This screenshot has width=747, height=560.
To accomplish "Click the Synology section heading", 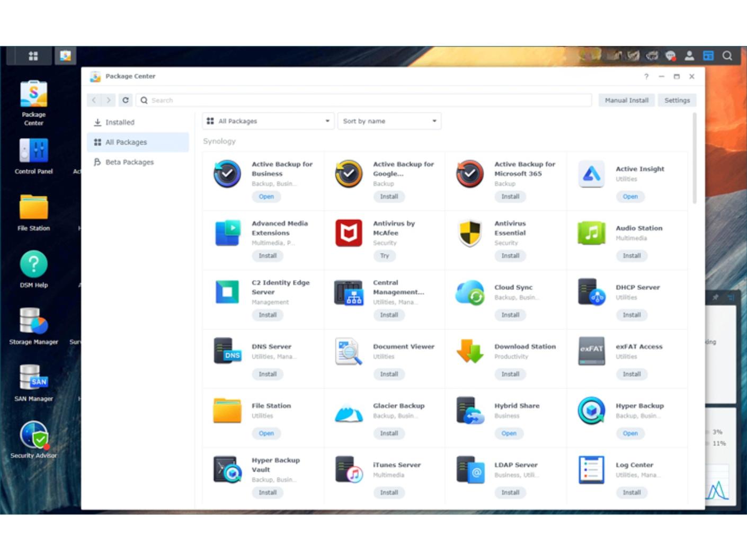I will 219,141.
